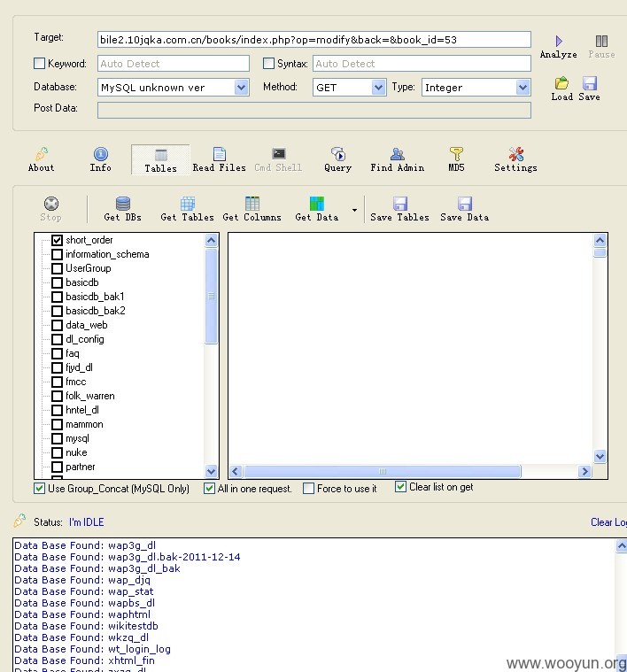Click the Post Data field
The width and height of the screenshot is (627, 672).
[x=314, y=110]
